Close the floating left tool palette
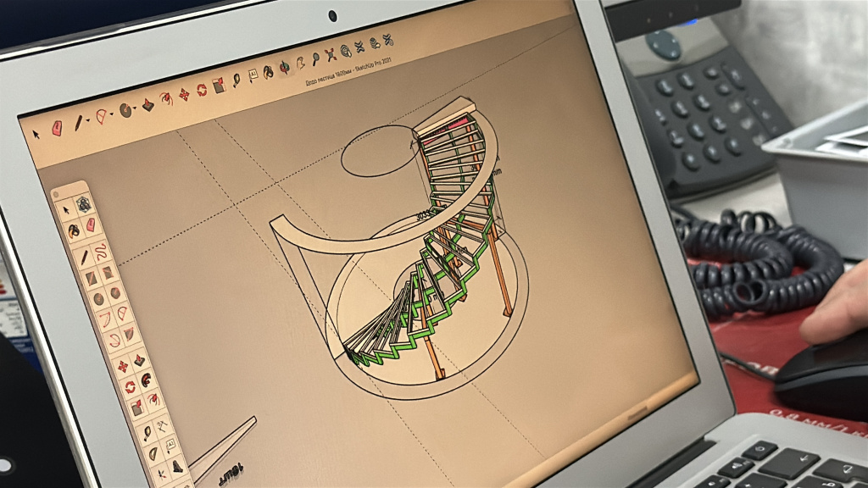 (x=57, y=193)
